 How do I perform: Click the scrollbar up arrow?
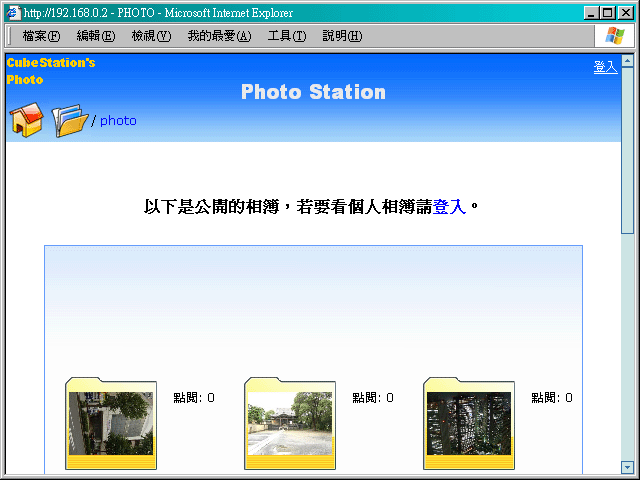[627, 61]
